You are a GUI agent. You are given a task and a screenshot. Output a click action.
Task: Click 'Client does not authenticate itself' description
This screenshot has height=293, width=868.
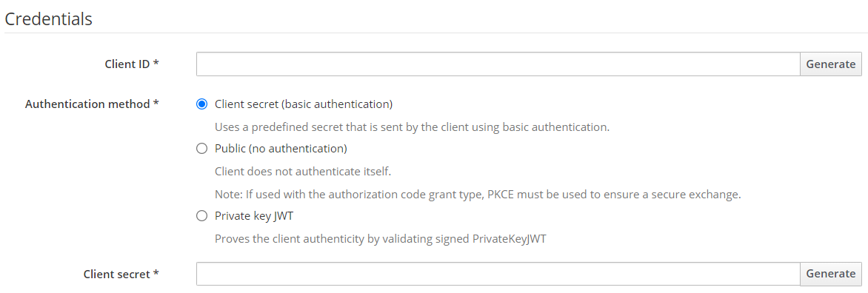click(303, 172)
